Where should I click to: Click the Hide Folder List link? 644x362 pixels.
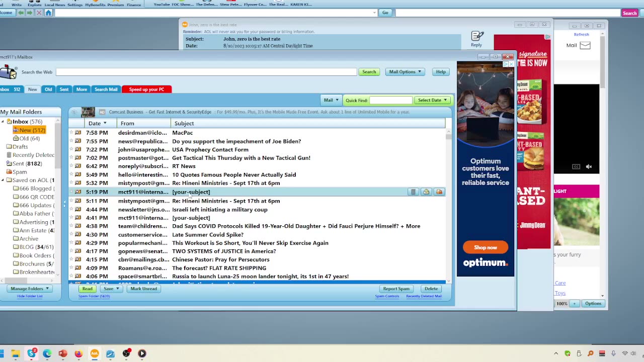tap(30, 296)
